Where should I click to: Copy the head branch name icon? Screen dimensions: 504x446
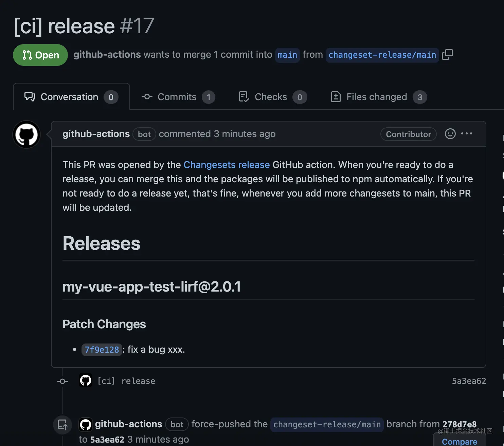pyautogui.click(x=447, y=54)
